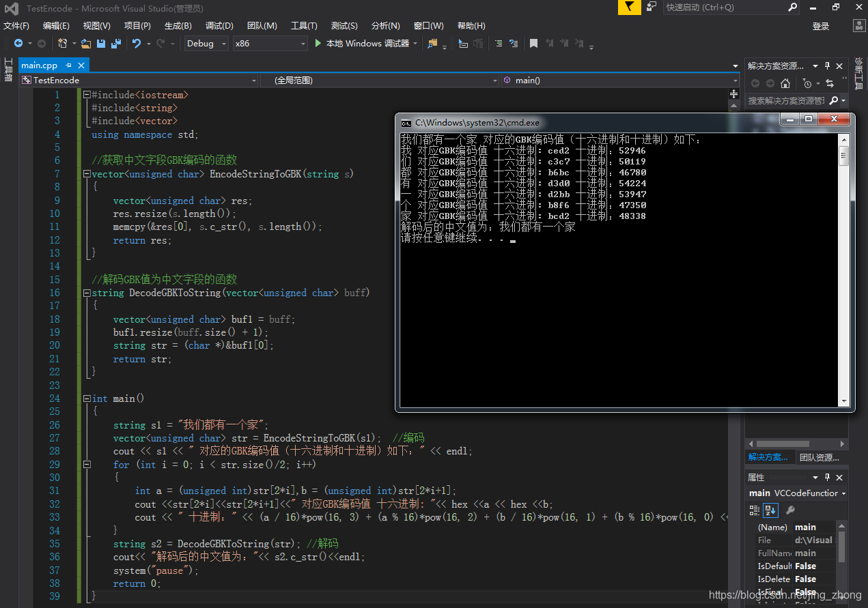Collapse the for loop at line 29

(x=86, y=464)
